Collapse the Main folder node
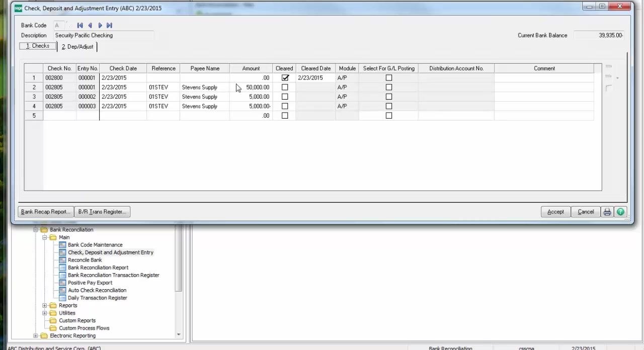644x350 pixels. [45, 237]
